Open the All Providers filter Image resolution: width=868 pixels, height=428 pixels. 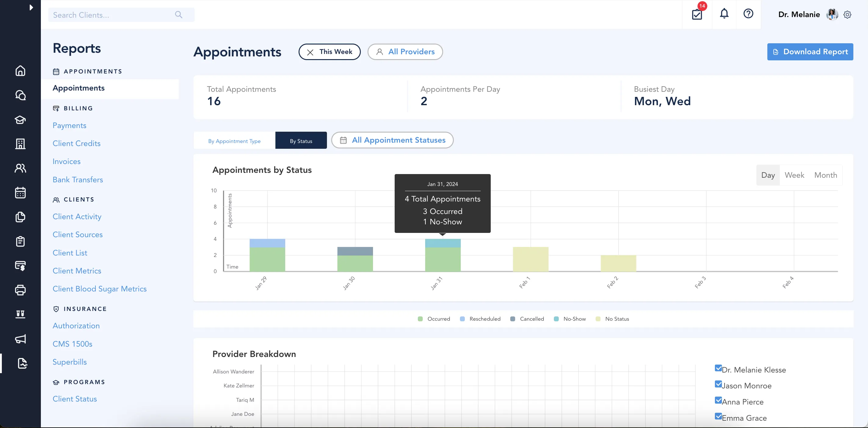[405, 52]
